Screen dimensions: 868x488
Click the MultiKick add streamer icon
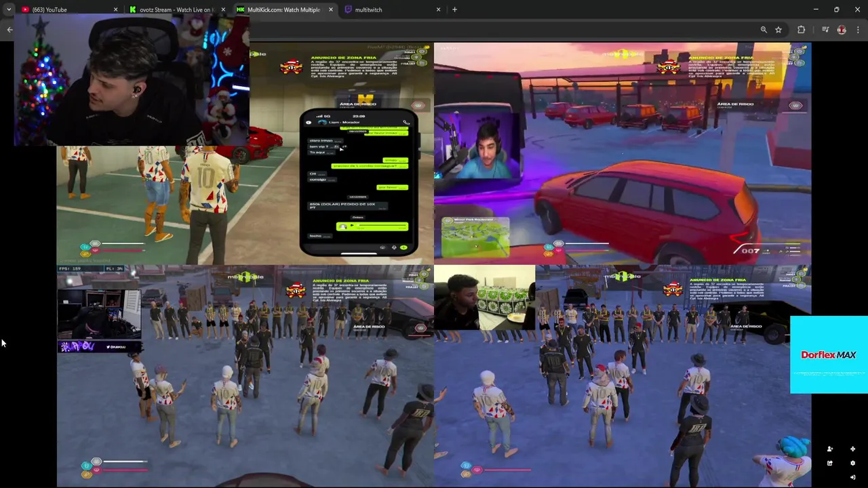[829, 449]
